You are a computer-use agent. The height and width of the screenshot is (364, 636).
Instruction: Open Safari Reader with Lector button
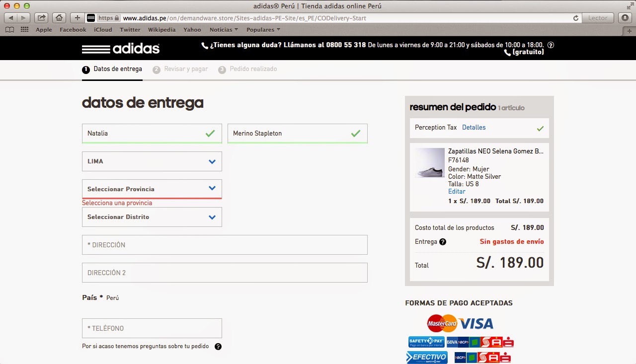point(598,18)
